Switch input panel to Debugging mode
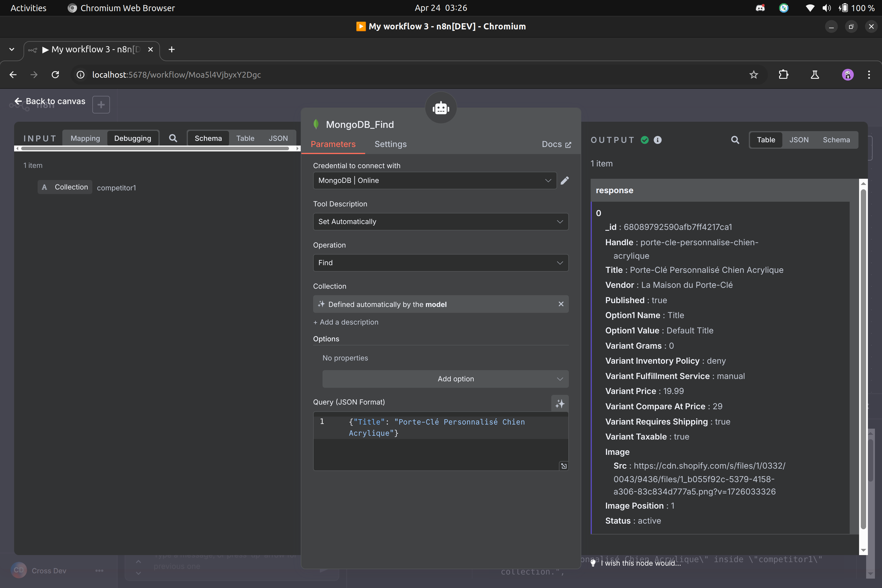Viewport: 882px width, 588px height. coord(133,138)
